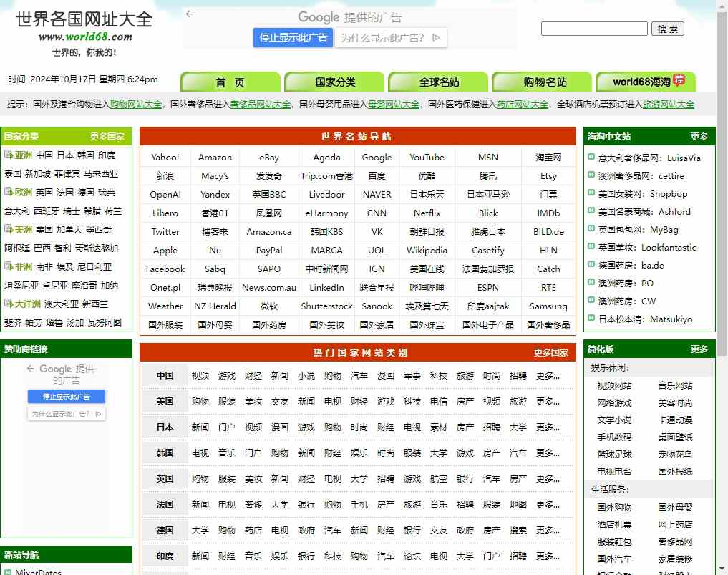Click the bullet icon beside 澳洲药房 PO
Image resolution: width=728 pixels, height=575 pixels.
[x=591, y=282]
